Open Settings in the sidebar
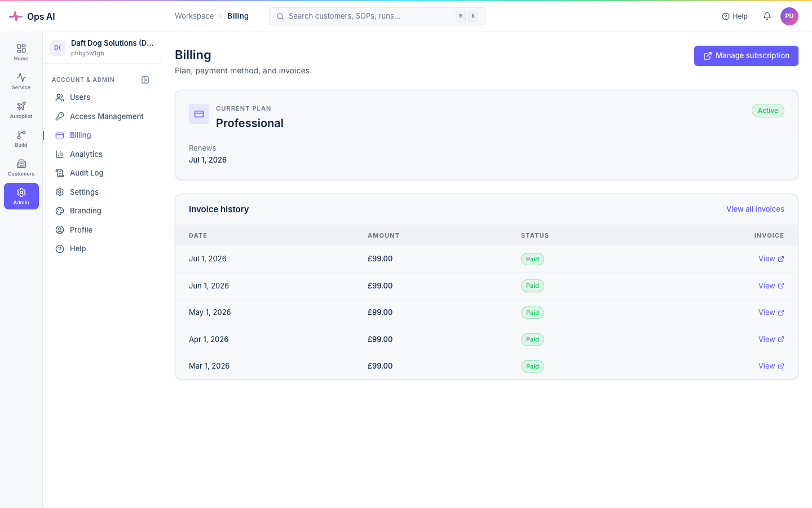Screen dimensions: 812x508 pyautogui.click(x=101, y=192)
